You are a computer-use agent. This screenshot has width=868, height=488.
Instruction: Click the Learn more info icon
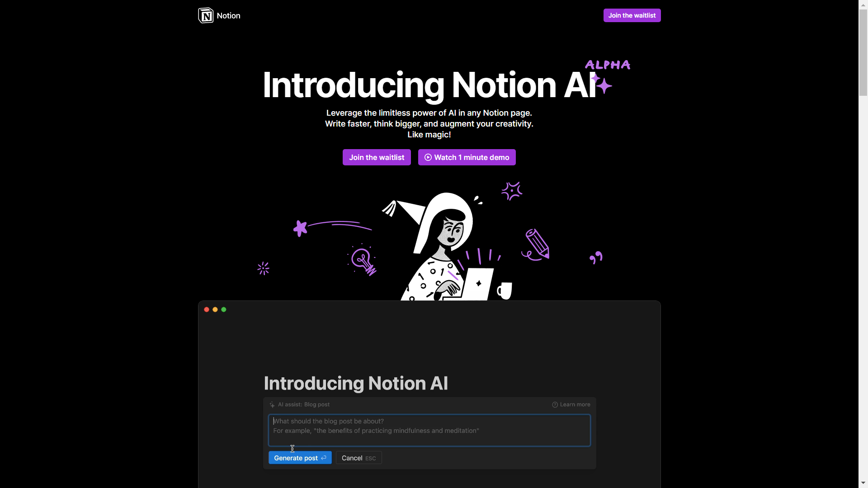[x=555, y=404]
